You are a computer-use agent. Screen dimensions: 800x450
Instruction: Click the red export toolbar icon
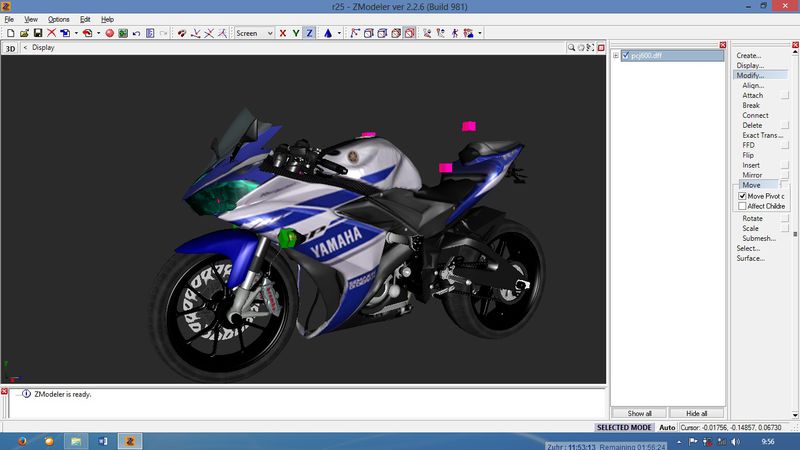pyautogui.click(x=87, y=33)
